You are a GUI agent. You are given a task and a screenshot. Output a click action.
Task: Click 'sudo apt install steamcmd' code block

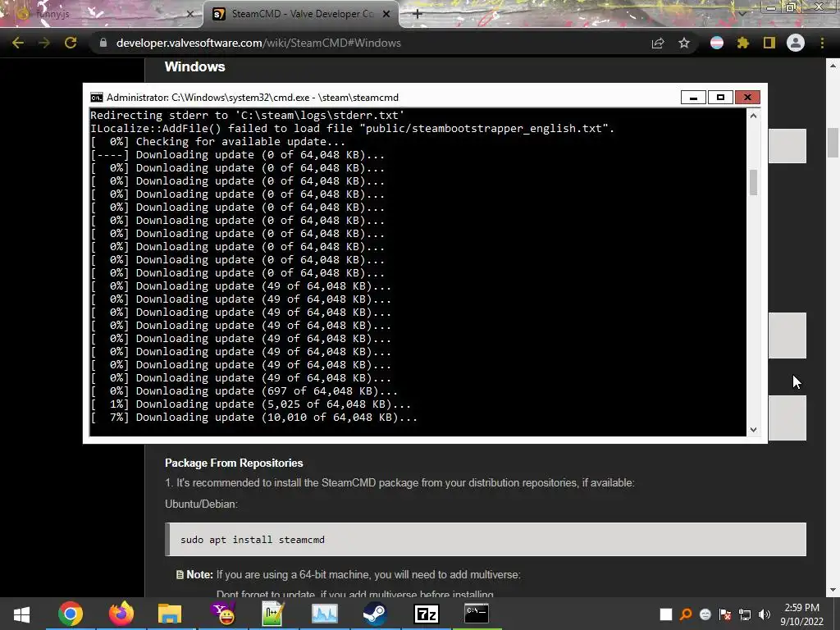486,540
